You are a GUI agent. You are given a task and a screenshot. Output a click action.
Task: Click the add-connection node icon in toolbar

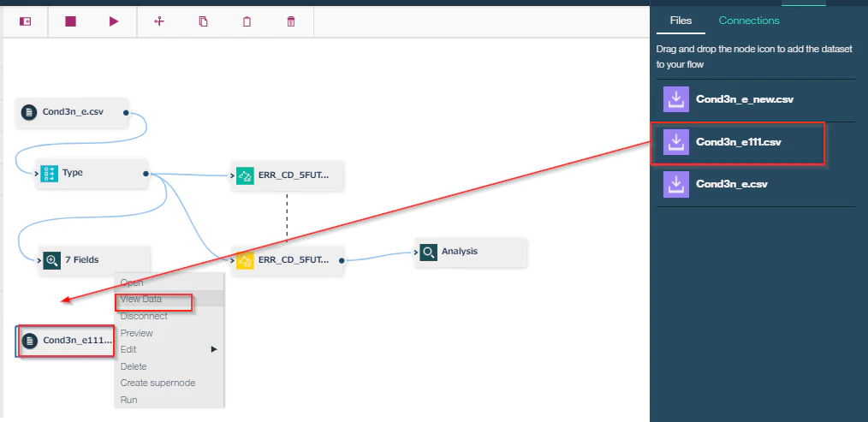pyautogui.click(x=159, y=21)
